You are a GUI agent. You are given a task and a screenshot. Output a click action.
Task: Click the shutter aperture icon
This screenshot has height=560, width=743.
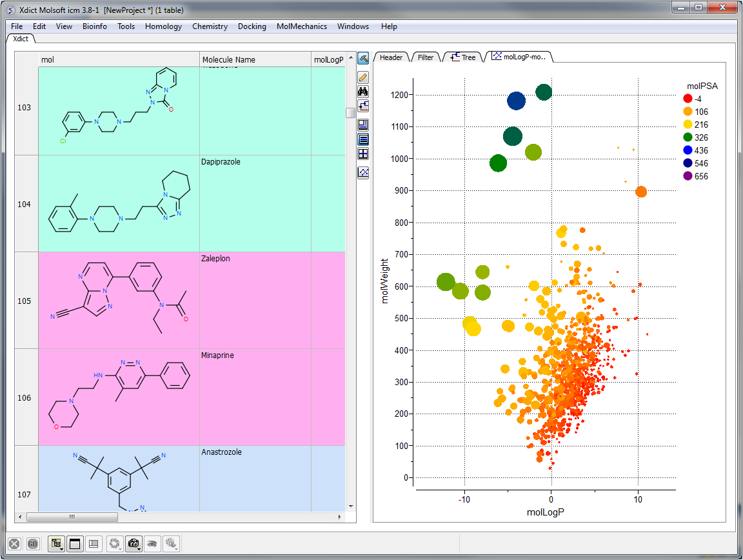[114, 543]
